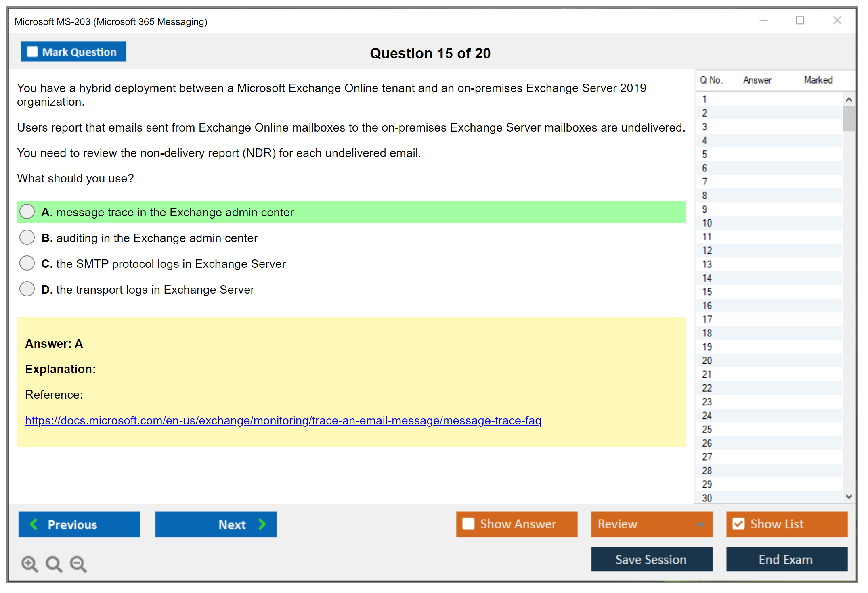Viewport: 868px width, 593px height.
Task: Close the MS-203 exam window
Action: coord(837,21)
